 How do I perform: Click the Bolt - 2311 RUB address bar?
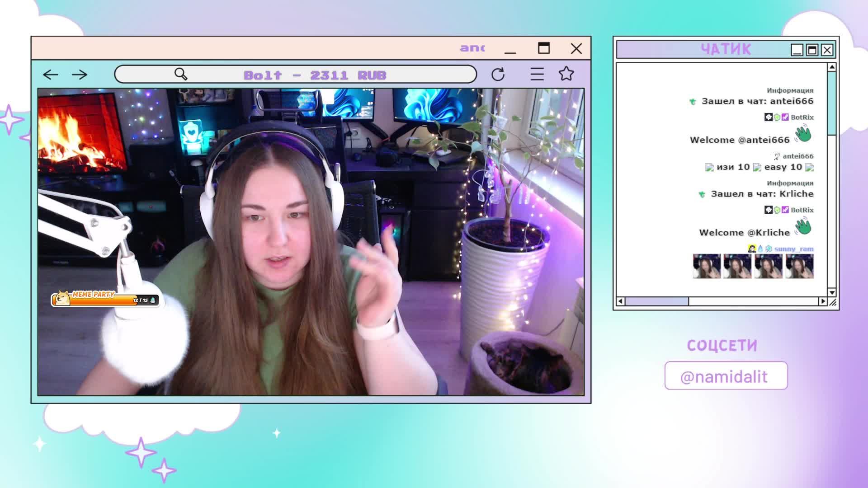(x=315, y=75)
